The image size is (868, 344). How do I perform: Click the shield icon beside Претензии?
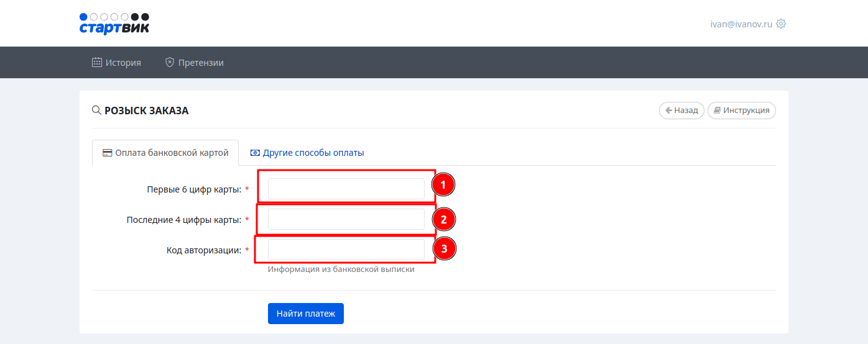[x=169, y=63]
